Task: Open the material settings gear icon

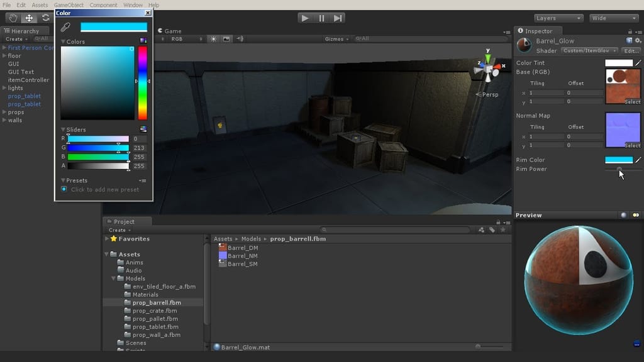Action: pyautogui.click(x=638, y=41)
